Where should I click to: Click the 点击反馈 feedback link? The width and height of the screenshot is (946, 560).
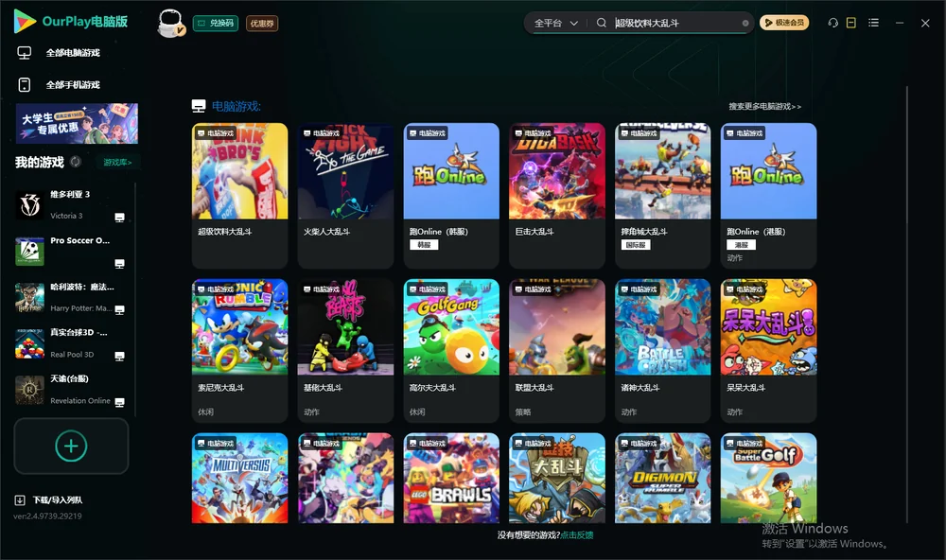coord(577,535)
